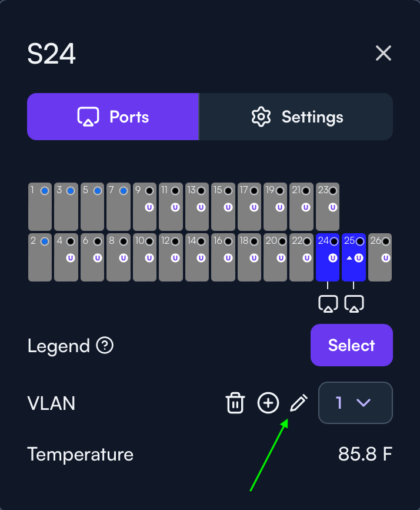Edit VLAN using the pencil icon
Viewport: 420px width, 510px height.
pos(298,403)
